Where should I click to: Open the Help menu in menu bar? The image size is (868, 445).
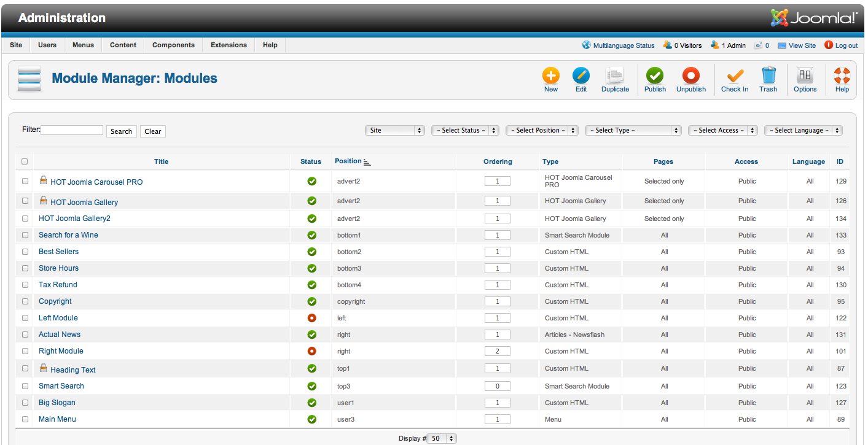pos(270,45)
